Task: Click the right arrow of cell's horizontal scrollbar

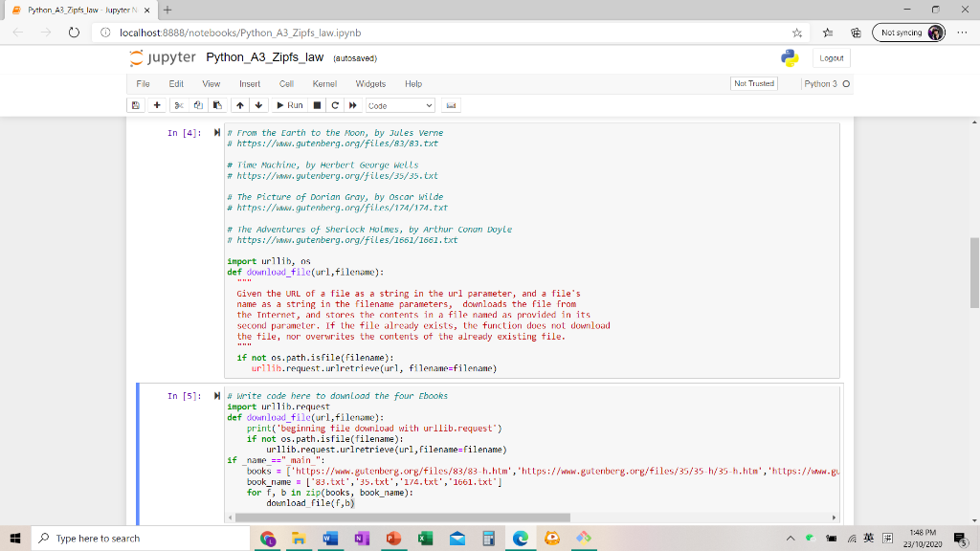Action: pyautogui.click(x=834, y=518)
